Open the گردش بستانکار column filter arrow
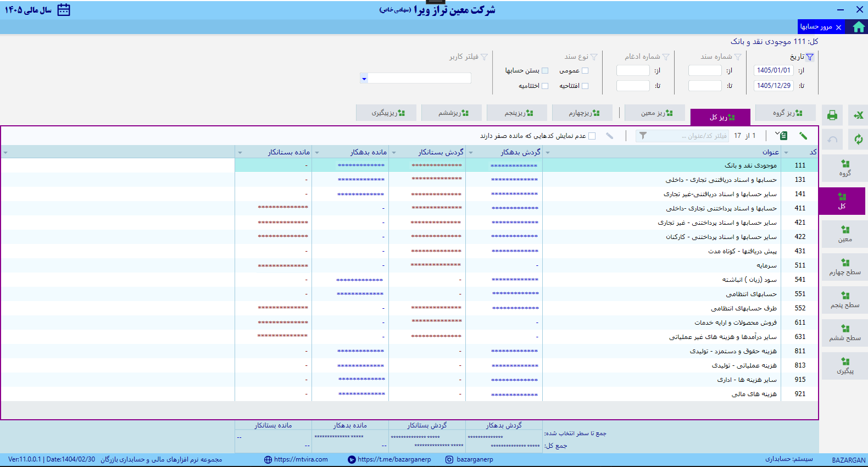The width and height of the screenshot is (868, 467). pos(394,152)
